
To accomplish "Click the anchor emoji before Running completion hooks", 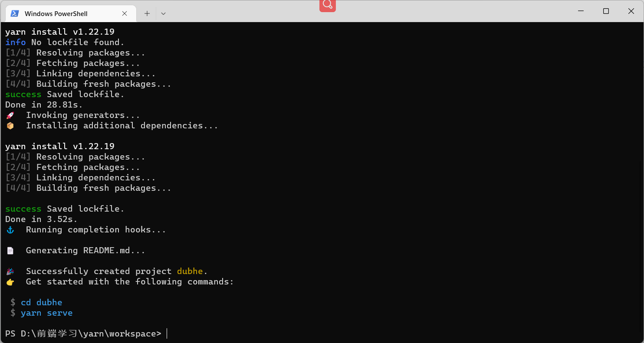I will click(x=10, y=230).
